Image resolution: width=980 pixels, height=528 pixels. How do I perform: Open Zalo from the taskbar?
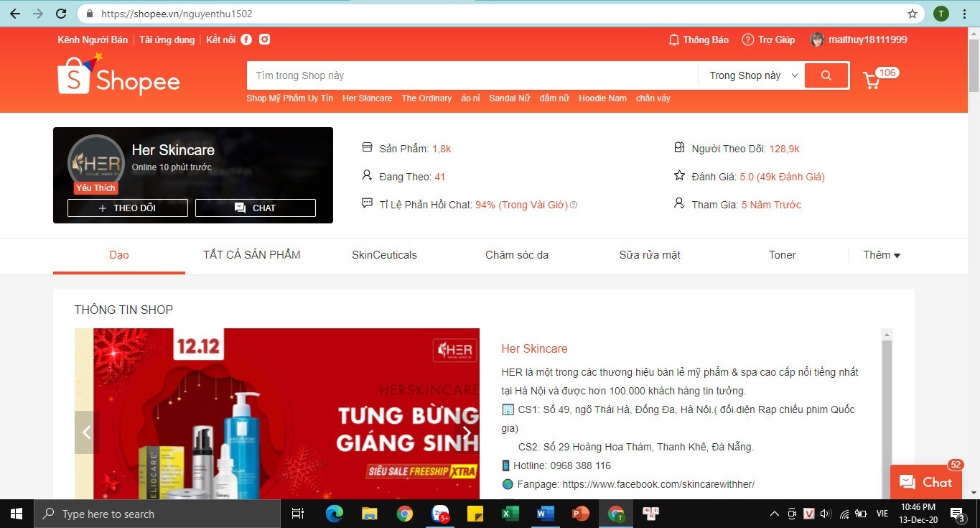pos(440,514)
